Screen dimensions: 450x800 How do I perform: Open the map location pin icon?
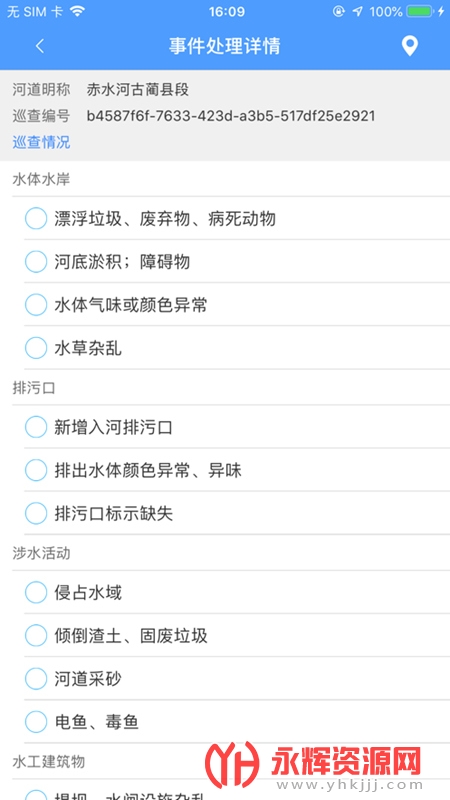click(x=409, y=46)
